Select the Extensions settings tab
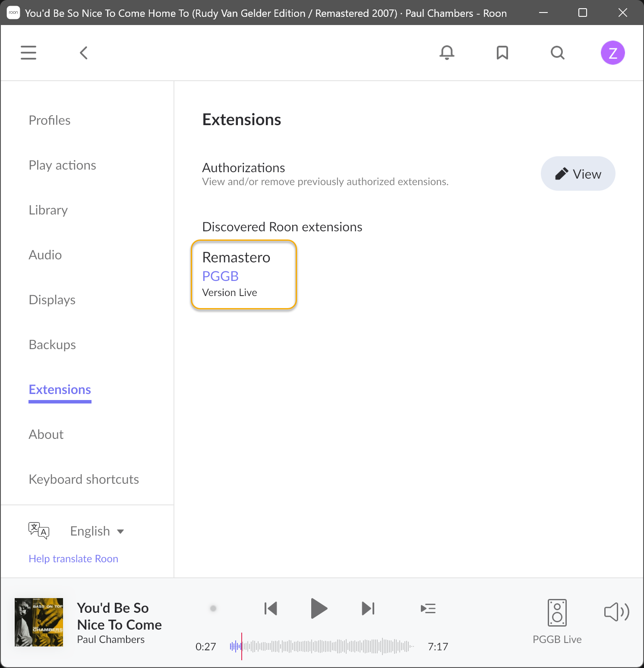This screenshot has height=668, width=644. [60, 390]
